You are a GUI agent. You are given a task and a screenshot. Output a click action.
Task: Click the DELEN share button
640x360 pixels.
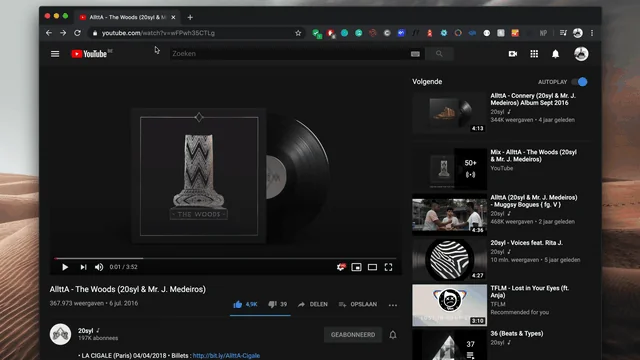(313, 304)
